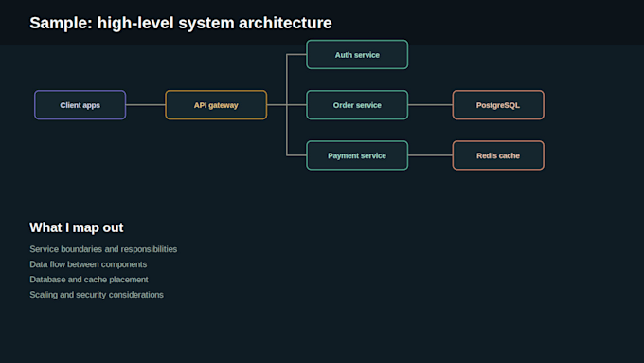The width and height of the screenshot is (644, 363).
Task: Click the API gateway box
Action: coord(216,105)
